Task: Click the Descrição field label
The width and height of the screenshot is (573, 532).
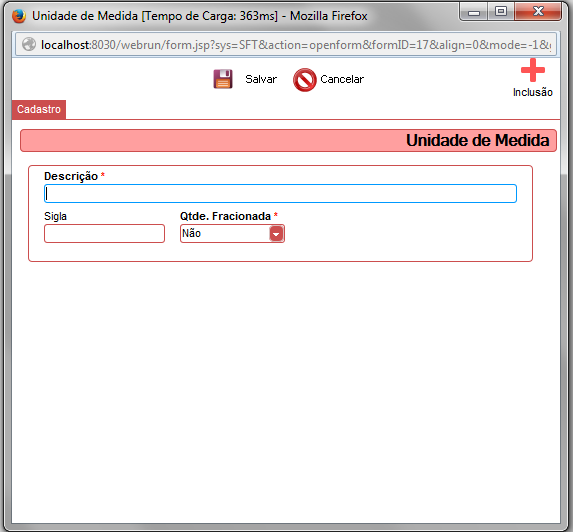Action: [71, 176]
